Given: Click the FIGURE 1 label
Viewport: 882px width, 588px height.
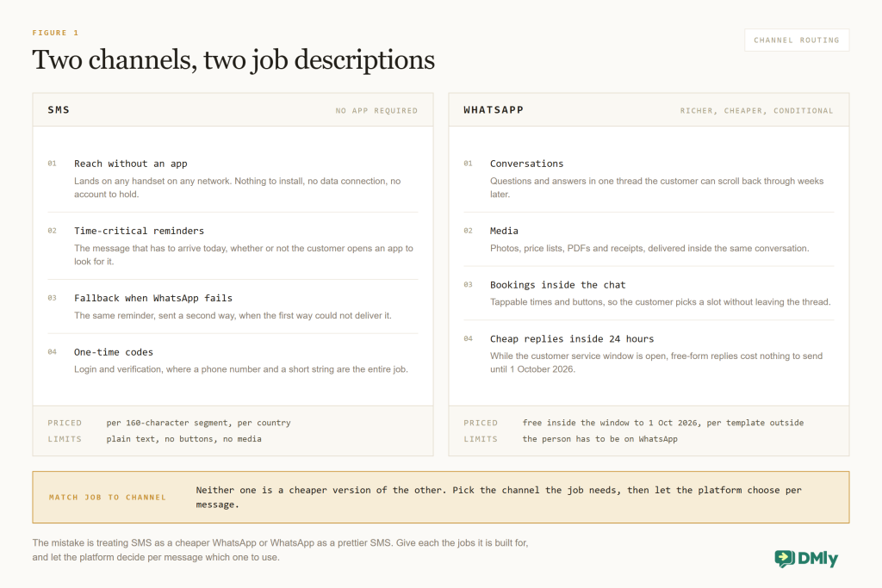Looking at the screenshot, I should [x=55, y=33].
